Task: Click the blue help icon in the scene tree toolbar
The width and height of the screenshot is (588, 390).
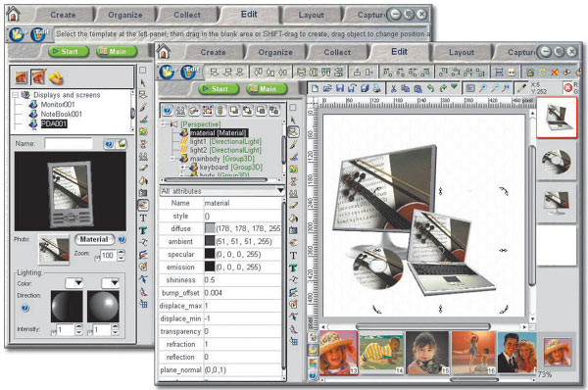Action: pyautogui.click(x=168, y=111)
